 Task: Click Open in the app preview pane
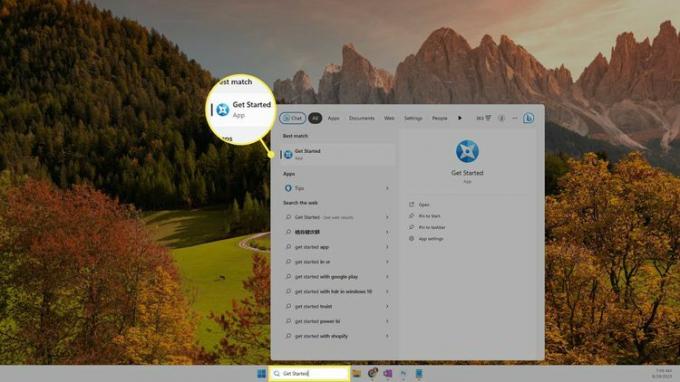(x=424, y=205)
